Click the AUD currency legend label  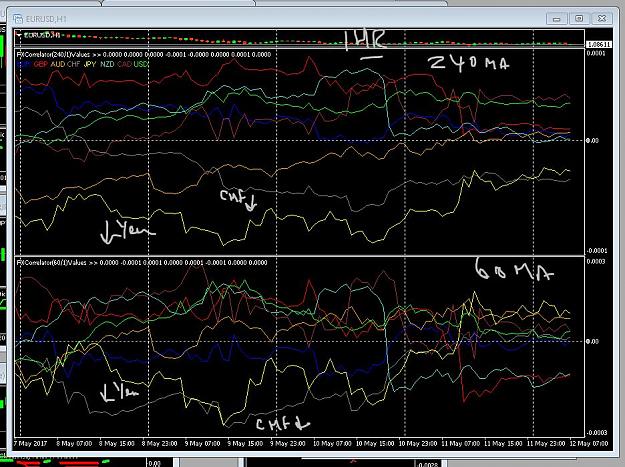tap(57, 64)
